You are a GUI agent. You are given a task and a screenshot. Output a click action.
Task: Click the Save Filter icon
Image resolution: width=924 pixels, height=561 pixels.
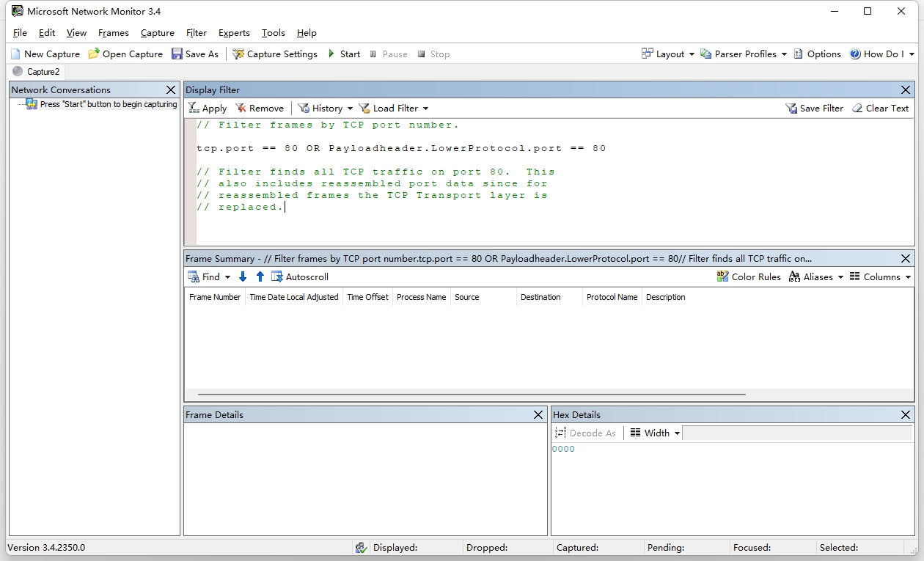pyautogui.click(x=791, y=108)
